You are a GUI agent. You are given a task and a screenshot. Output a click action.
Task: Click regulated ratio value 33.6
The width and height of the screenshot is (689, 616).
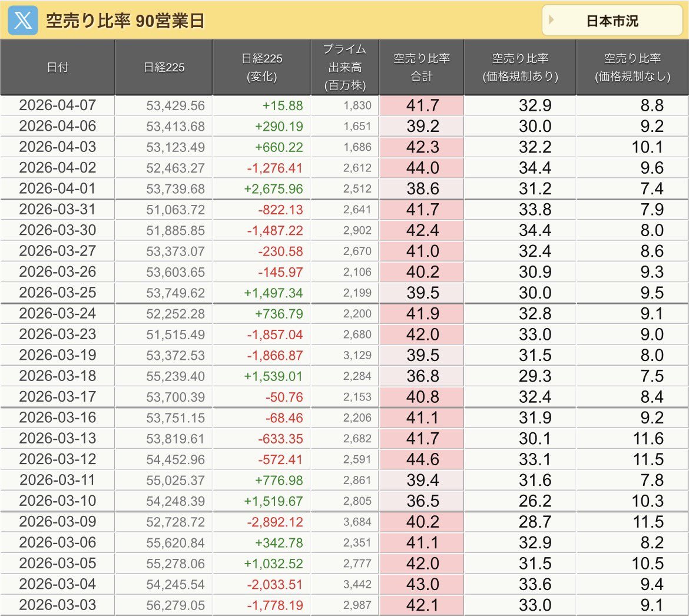tap(535, 584)
